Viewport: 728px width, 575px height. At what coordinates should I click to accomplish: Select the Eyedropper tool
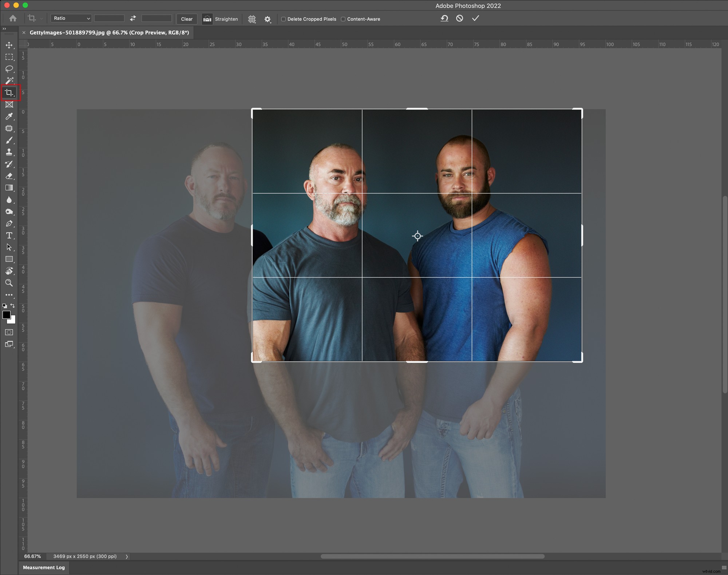click(9, 116)
